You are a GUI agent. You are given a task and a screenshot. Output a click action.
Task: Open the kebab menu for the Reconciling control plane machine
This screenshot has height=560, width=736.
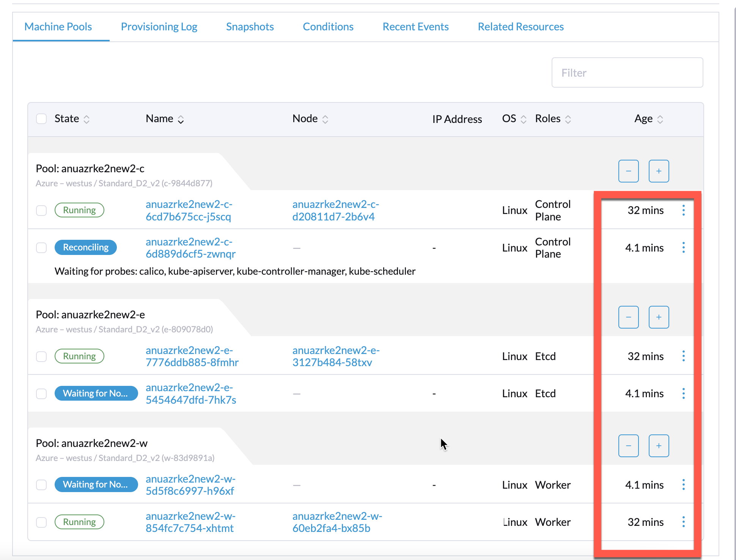point(684,247)
